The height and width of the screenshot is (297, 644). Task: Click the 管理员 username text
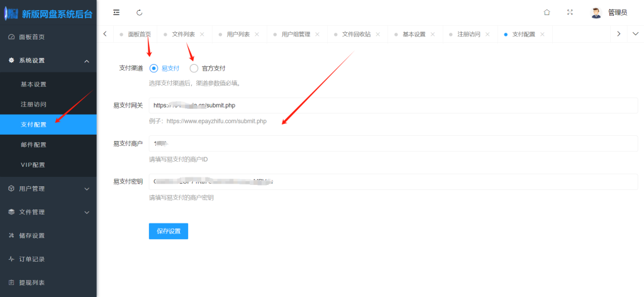[x=618, y=13]
